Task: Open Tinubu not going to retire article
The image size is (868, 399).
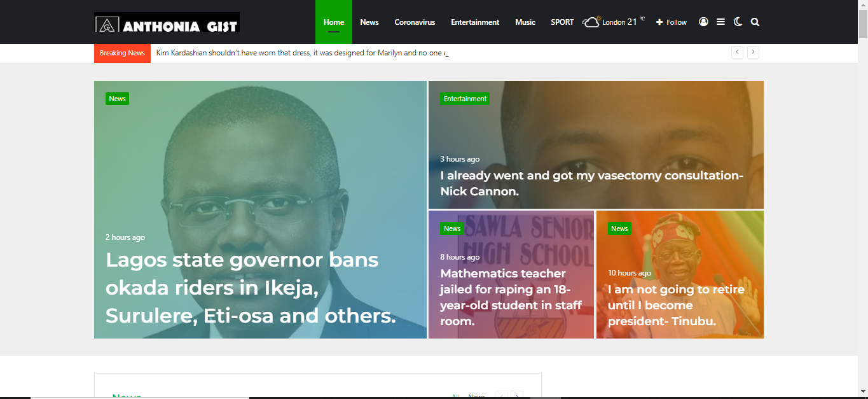Action: (676, 305)
